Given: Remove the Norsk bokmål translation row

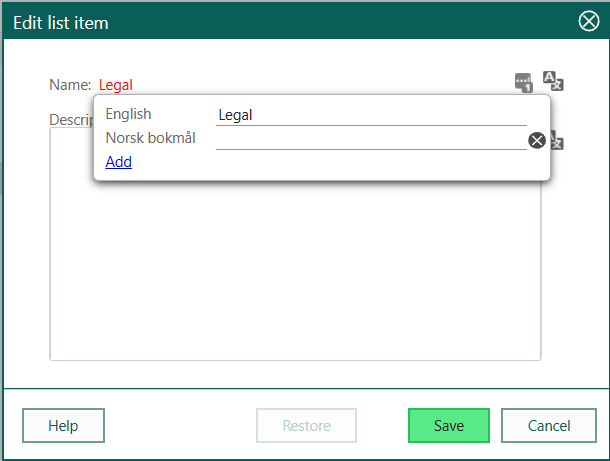Looking at the screenshot, I should coord(537,140).
